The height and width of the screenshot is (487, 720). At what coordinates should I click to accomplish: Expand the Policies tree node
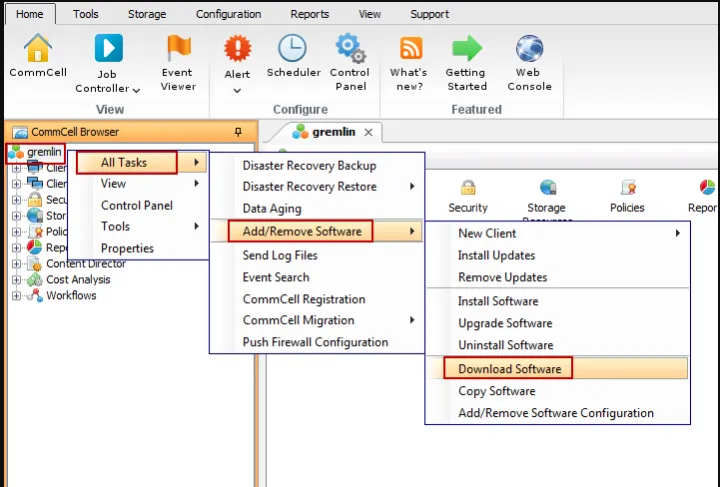click(x=16, y=231)
